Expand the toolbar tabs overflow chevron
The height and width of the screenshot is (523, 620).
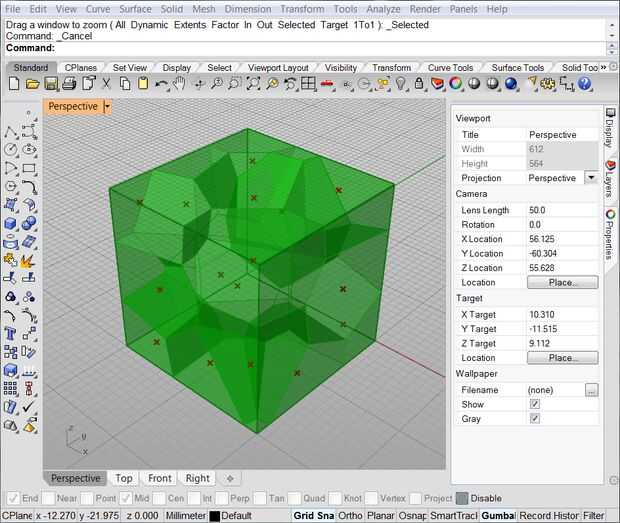pyautogui.click(x=603, y=68)
